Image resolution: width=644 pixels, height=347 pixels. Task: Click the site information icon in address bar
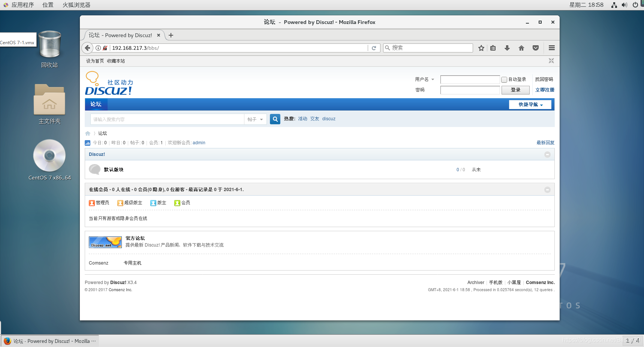coord(98,48)
